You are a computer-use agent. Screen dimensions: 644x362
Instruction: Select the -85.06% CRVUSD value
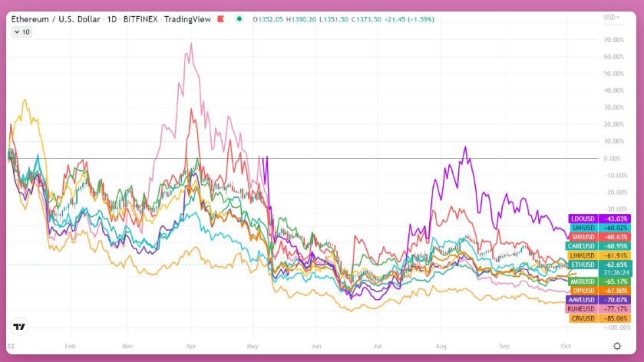(x=615, y=318)
